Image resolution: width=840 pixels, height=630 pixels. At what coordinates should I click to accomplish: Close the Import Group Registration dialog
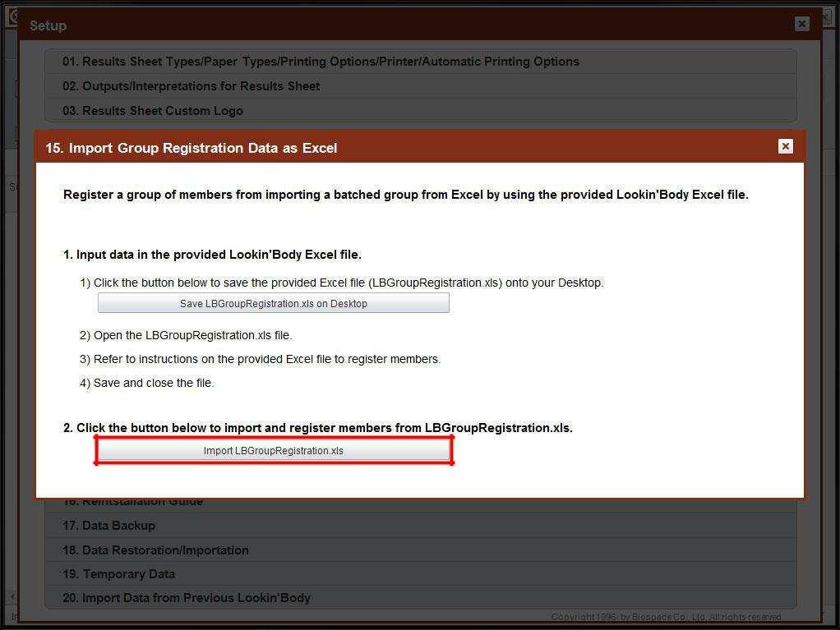pos(785,146)
